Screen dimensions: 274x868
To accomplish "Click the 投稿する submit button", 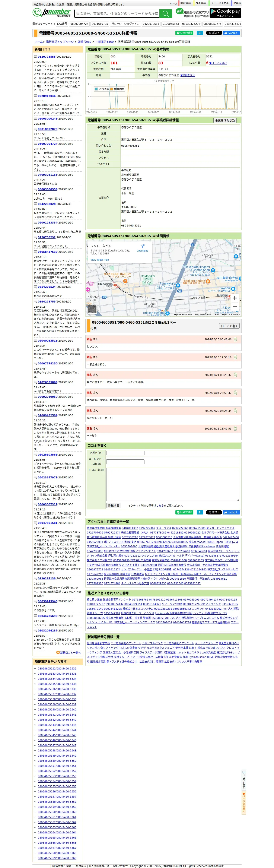I will pos(114,506).
